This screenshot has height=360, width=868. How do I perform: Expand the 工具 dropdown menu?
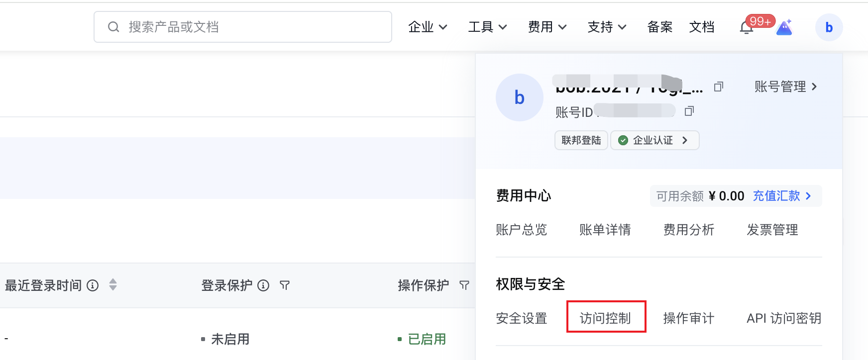click(x=487, y=27)
